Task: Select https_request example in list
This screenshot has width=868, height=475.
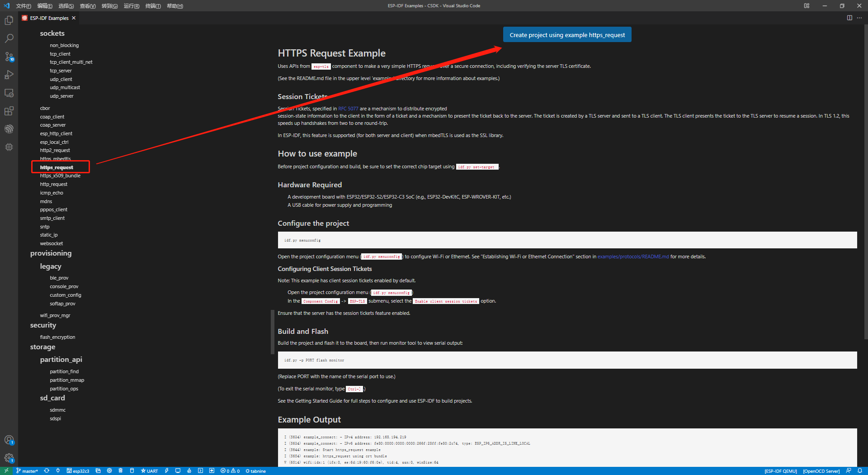Action: [57, 167]
